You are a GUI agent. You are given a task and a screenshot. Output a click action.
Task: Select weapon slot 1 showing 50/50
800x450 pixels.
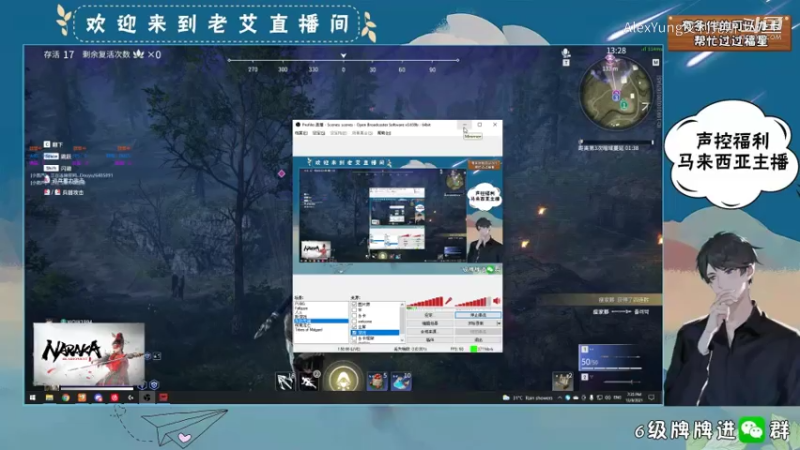click(x=611, y=358)
